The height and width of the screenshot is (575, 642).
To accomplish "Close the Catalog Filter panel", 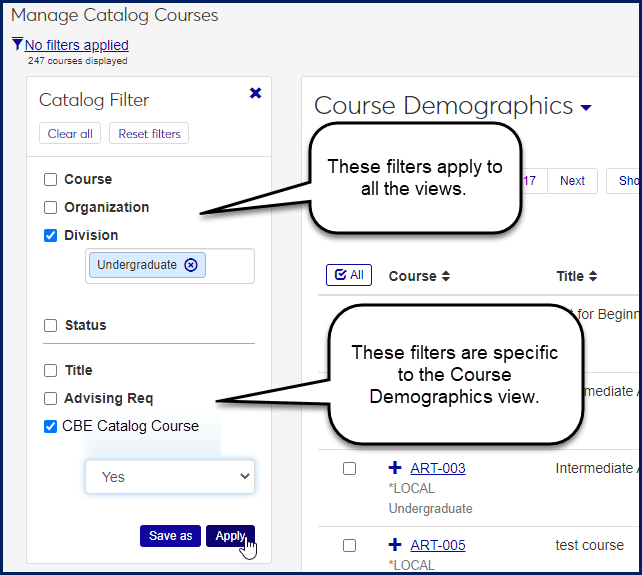I will (x=255, y=93).
